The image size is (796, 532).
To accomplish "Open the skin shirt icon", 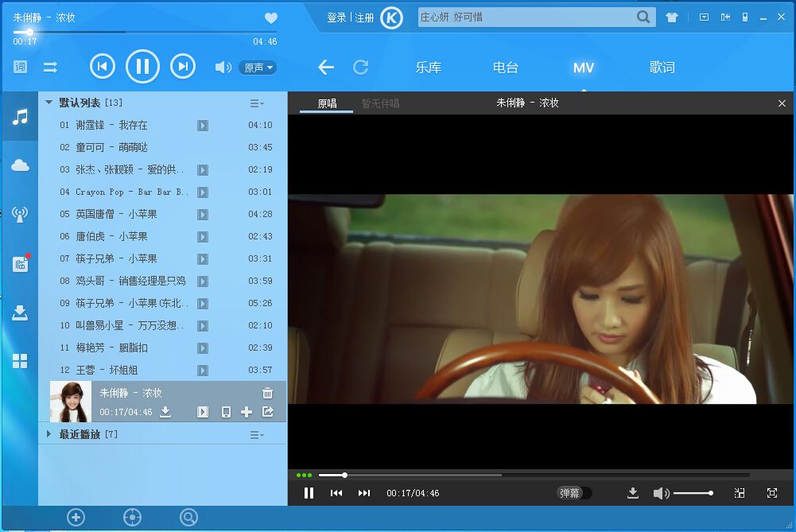I will point(672,17).
